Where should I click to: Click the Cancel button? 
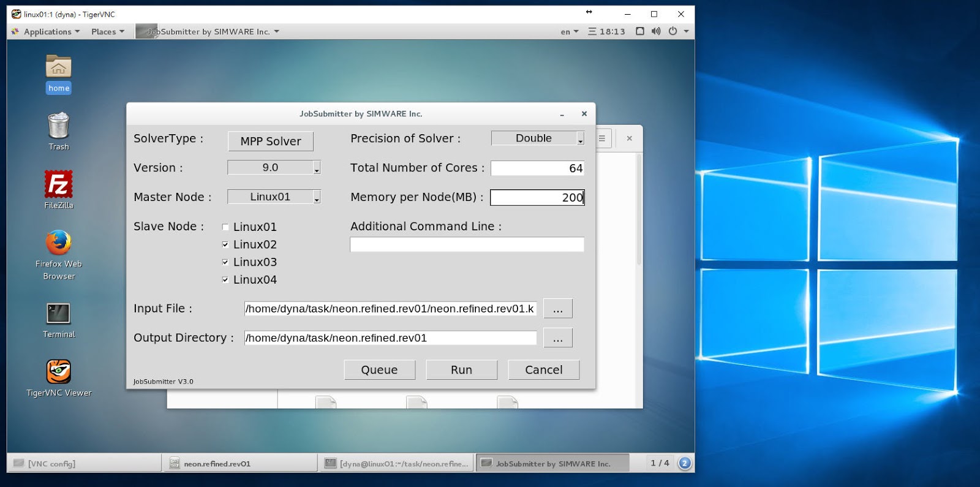coord(543,369)
